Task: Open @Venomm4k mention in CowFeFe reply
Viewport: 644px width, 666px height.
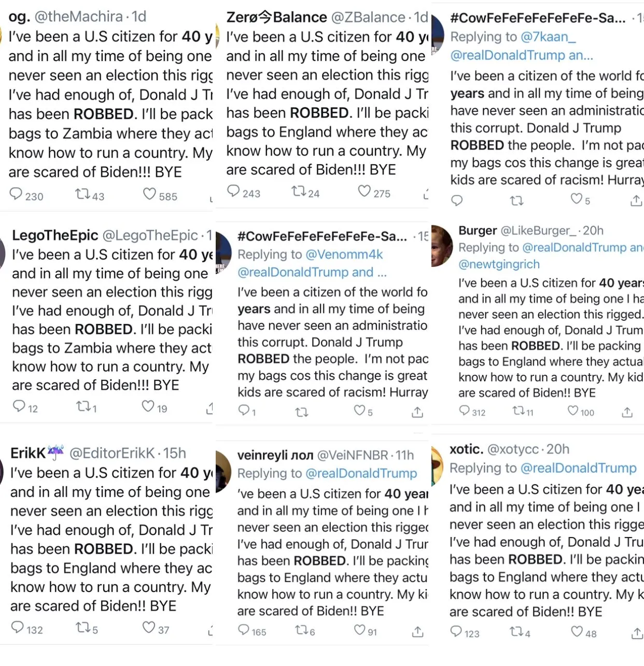Action: 344,254
